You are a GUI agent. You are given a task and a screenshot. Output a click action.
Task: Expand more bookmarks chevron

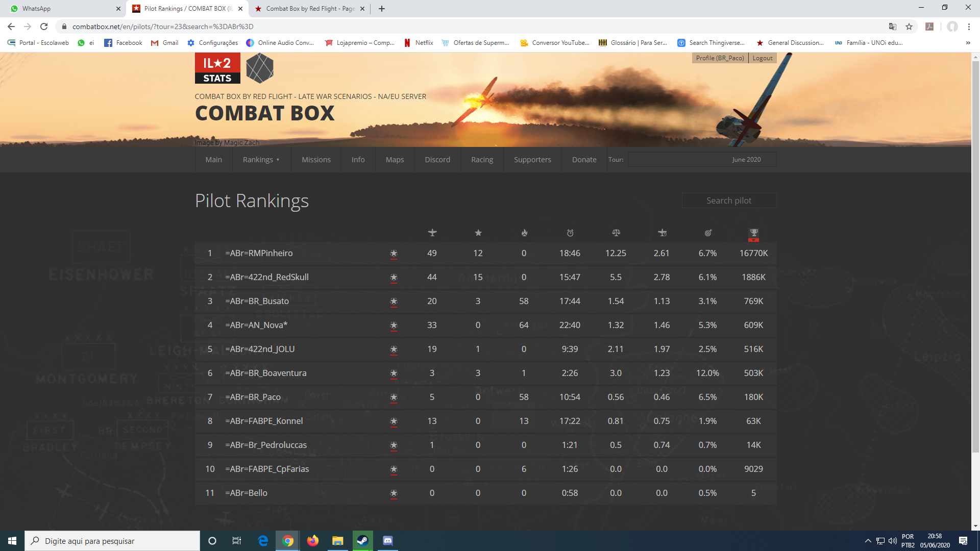point(968,43)
